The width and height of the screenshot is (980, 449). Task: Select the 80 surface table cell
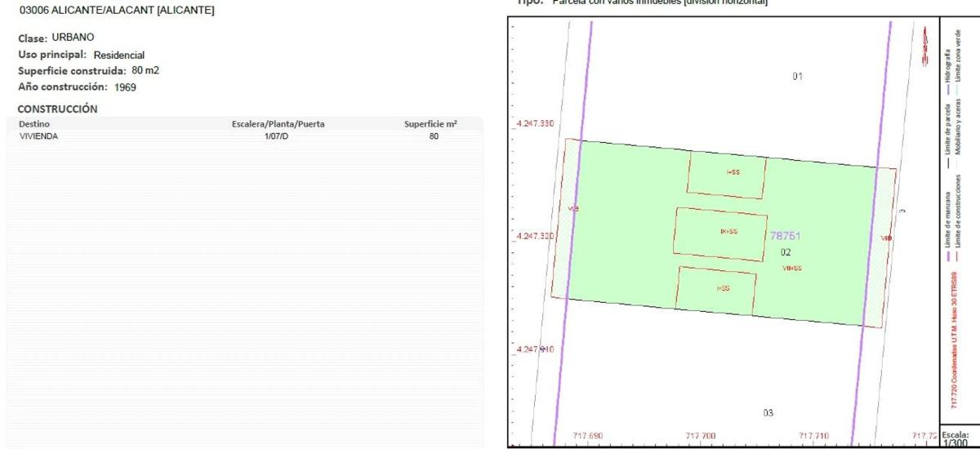pyautogui.click(x=434, y=136)
